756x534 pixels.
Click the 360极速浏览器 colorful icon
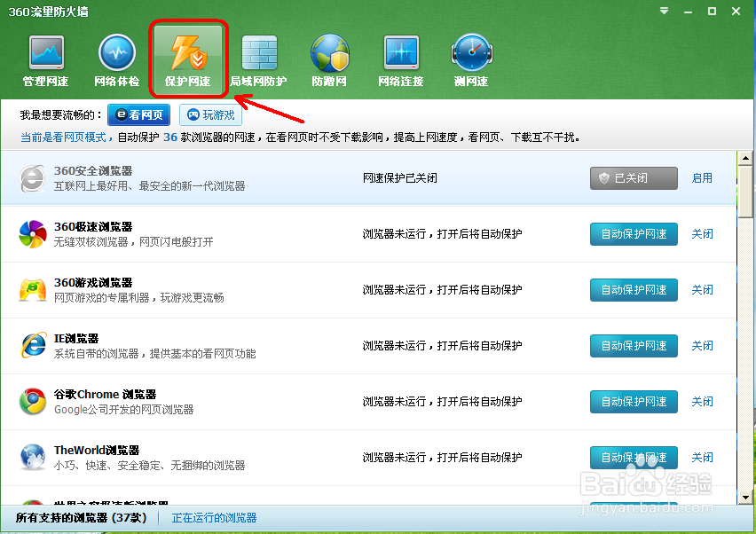tap(33, 234)
